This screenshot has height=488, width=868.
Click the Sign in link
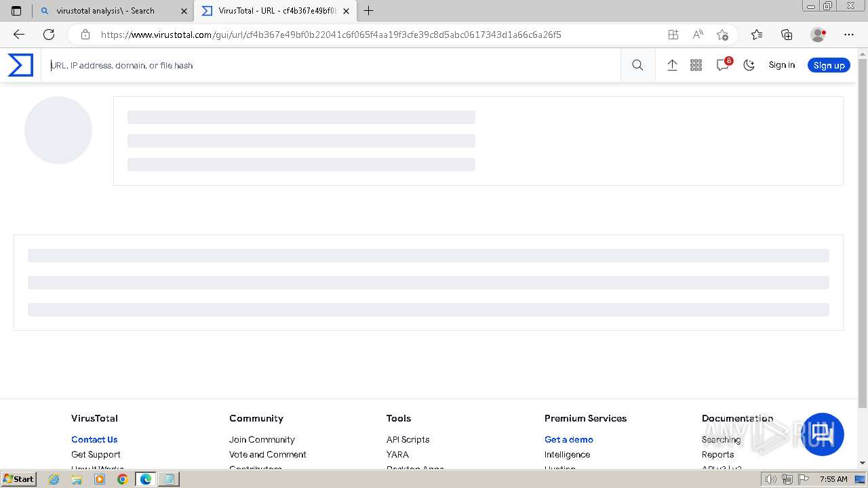pos(781,65)
